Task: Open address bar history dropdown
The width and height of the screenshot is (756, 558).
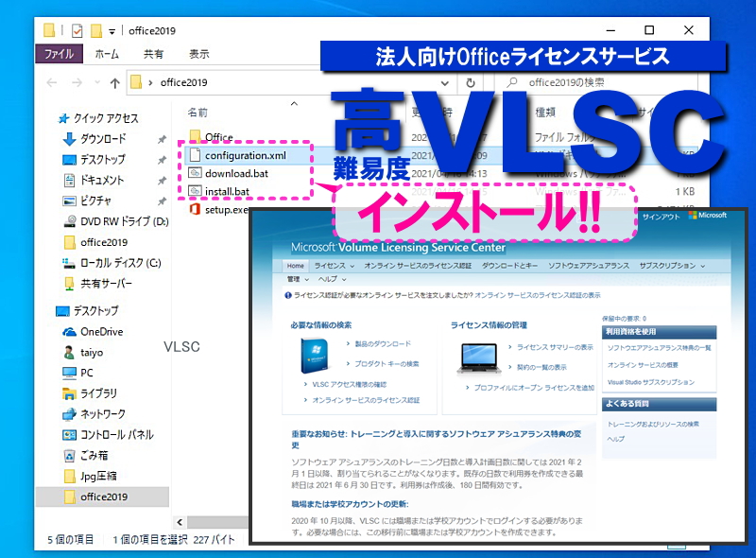Action: [x=444, y=83]
